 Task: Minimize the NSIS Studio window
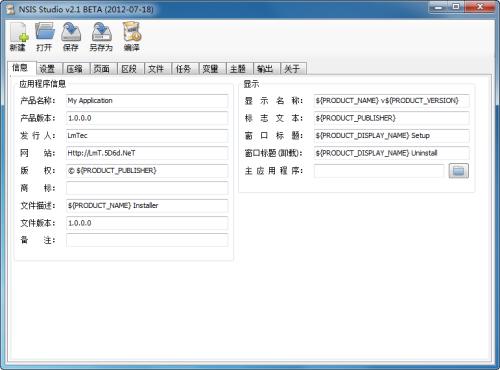[438, 7]
